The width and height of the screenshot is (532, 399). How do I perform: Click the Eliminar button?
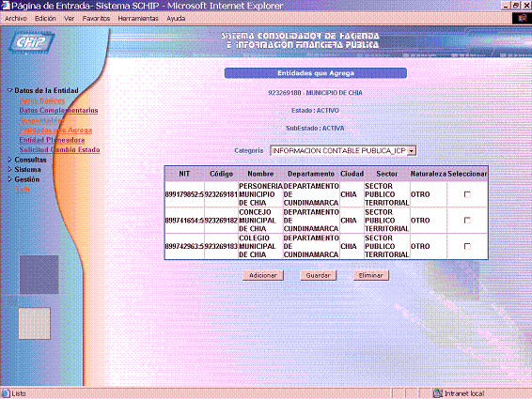coord(371,275)
